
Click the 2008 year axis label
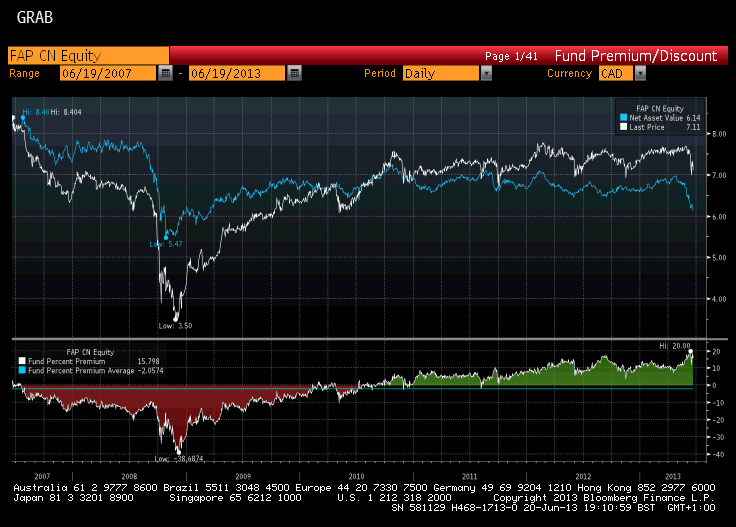click(130, 476)
